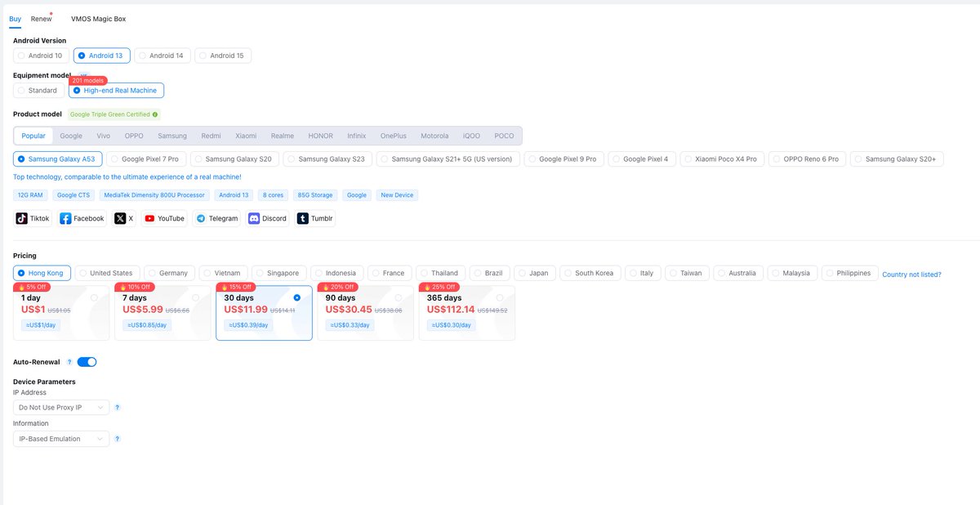Select Xiaomi Poco X4 Pro model
980x505 pixels.
pos(722,159)
